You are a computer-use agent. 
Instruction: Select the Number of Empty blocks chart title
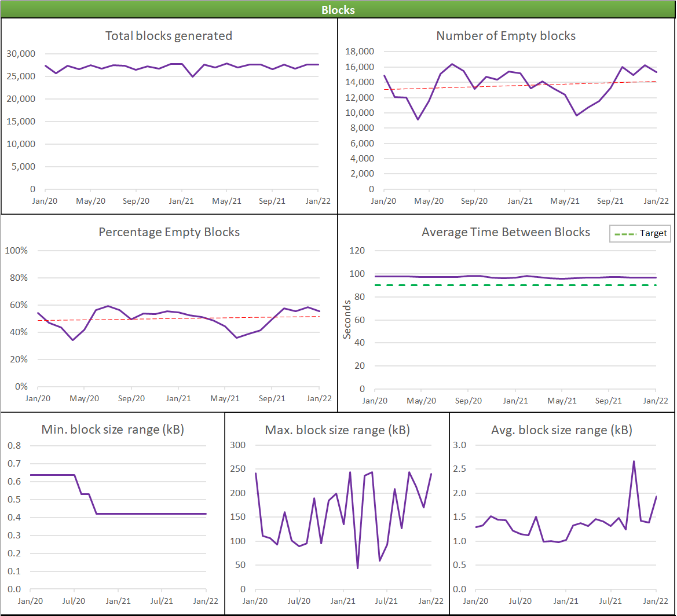(506, 36)
